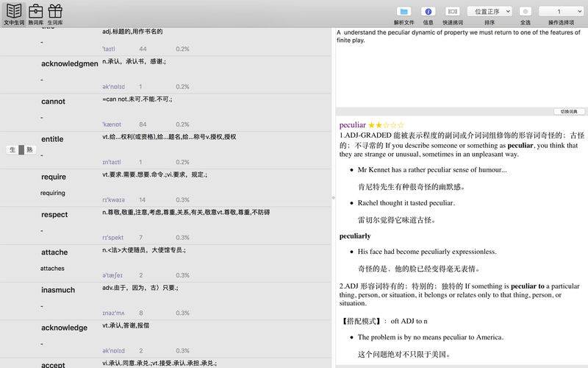Image resolution: width=588 pixels, height=368 pixels.
Task: Click the 'attaches' variant under attache
Action: [x=52, y=269]
